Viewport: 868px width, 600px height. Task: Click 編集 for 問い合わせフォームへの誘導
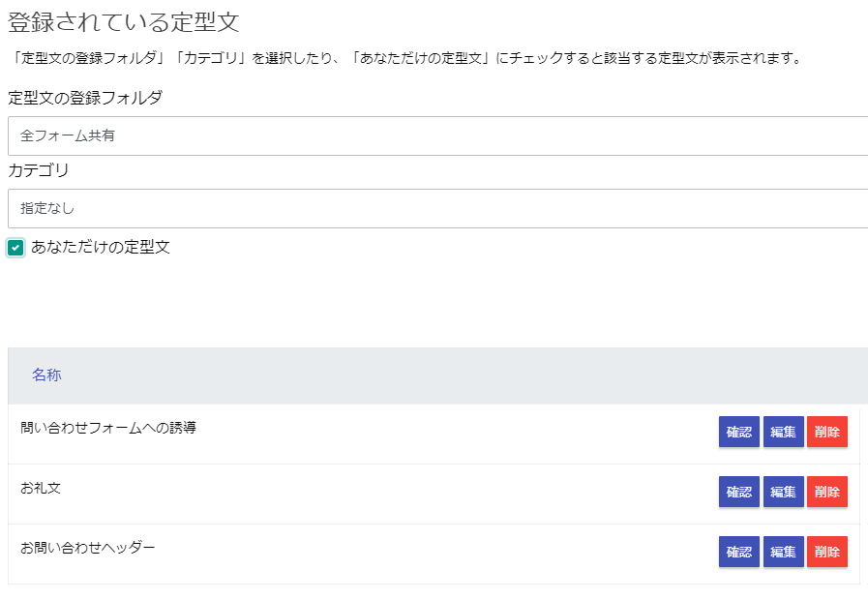pos(783,432)
